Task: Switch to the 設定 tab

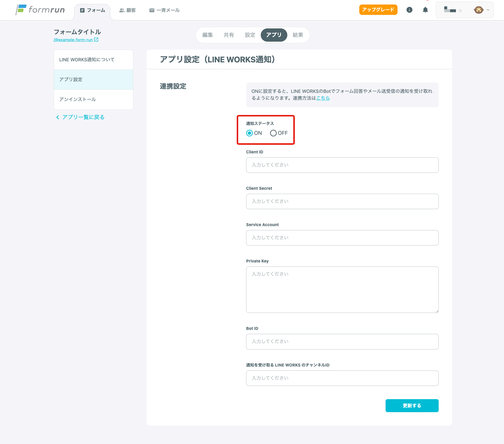Action: tap(250, 35)
